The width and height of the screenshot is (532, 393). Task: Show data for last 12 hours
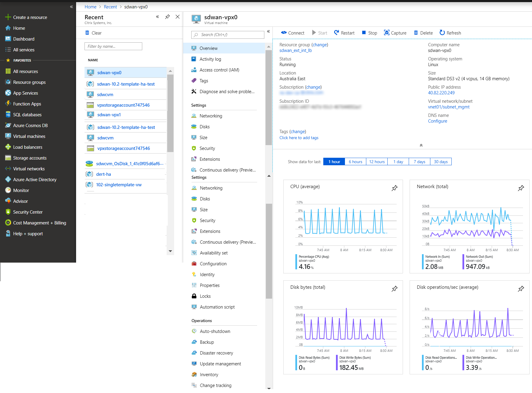(377, 162)
